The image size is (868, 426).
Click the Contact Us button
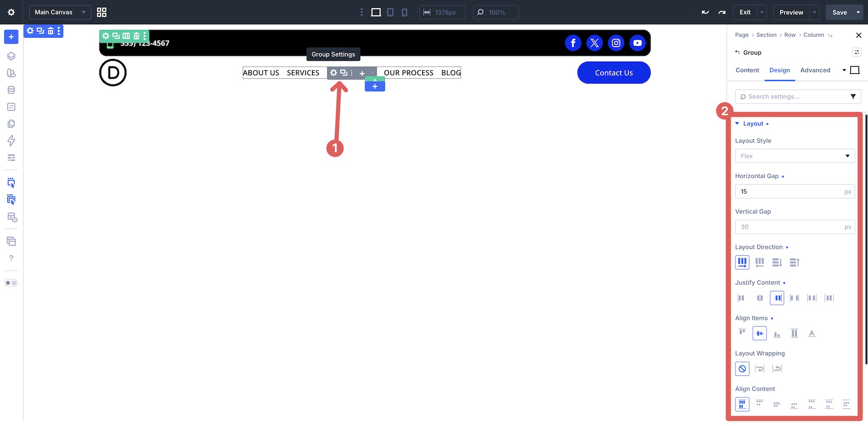click(x=614, y=73)
